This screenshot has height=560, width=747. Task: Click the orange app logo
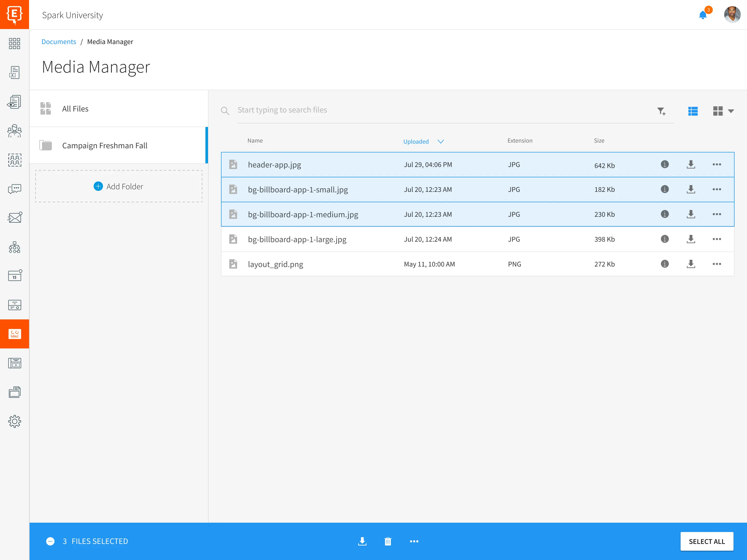[x=15, y=15]
